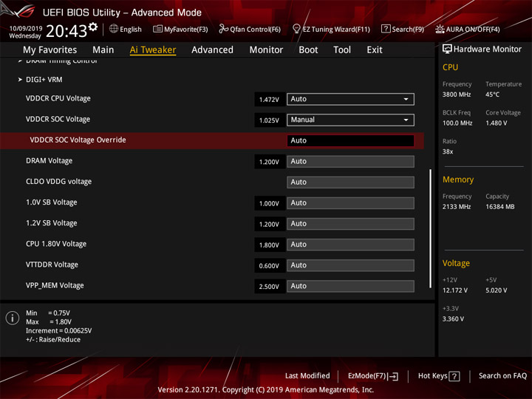Click 1.0V SB Voltage Auto field
This screenshot has height=399, width=532.
pyautogui.click(x=350, y=203)
